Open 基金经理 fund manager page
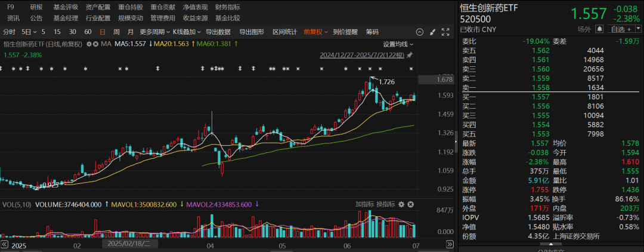Image resolution: width=644 pixels, height=252 pixels. coord(66,18)
